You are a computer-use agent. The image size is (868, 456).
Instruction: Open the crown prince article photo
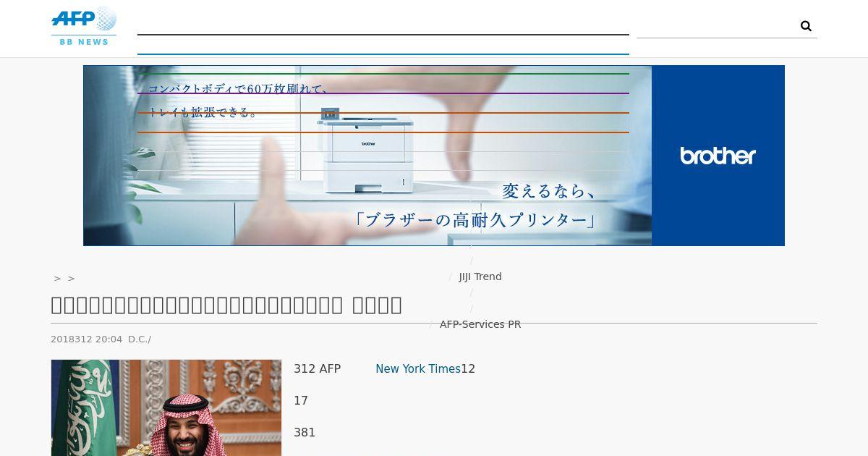tap(166, 408)
